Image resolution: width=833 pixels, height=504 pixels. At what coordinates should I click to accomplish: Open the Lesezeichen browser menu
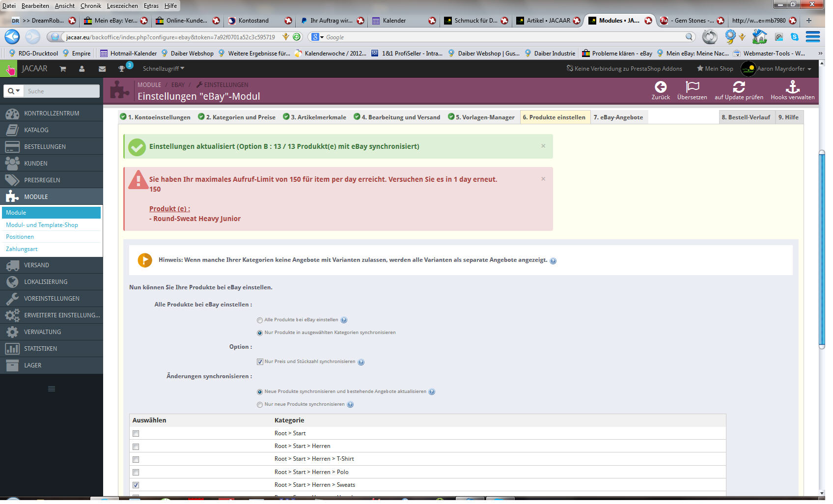[x=122, y=6]
